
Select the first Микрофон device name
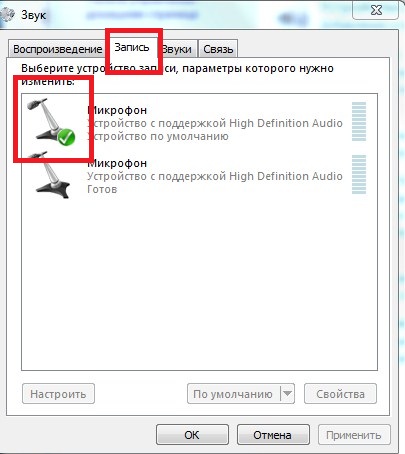117,110
